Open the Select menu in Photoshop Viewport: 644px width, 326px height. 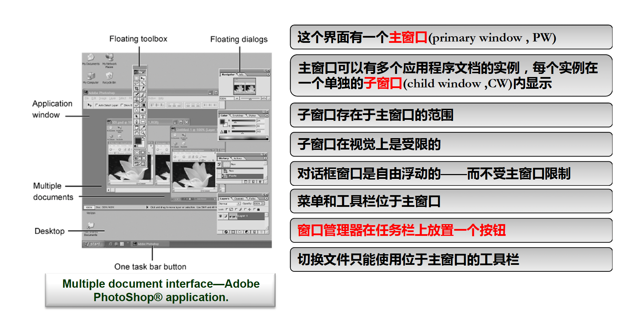click(122, 98)
